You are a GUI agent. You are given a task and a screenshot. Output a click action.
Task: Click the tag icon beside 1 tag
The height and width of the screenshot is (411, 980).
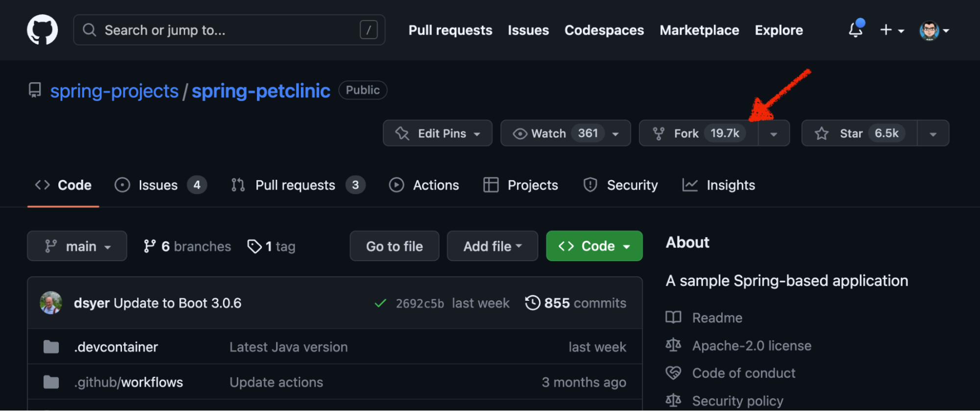254,246
